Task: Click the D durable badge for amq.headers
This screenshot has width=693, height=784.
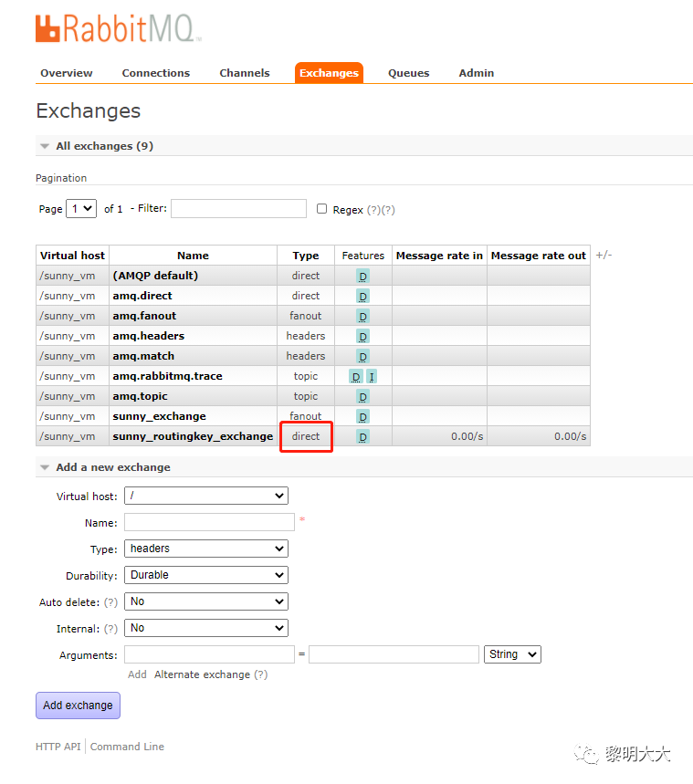Action: (x=362, y=337)
